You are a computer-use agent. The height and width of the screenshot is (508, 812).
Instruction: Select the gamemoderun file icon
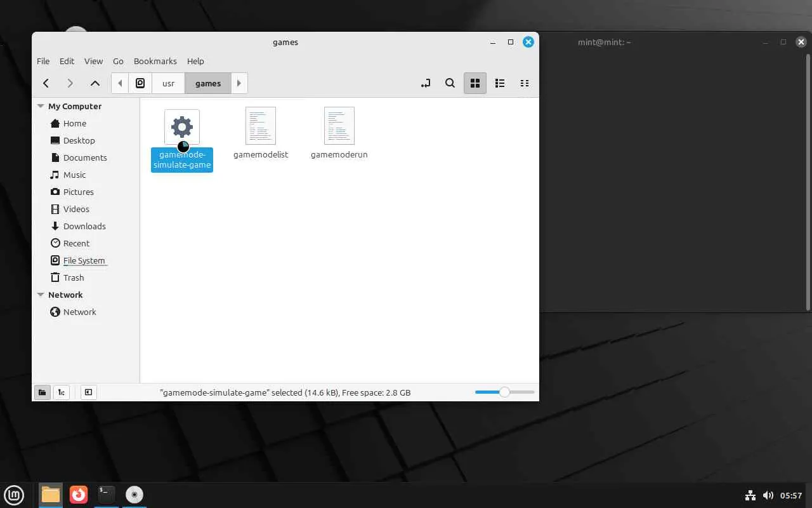tap(339, 126)
